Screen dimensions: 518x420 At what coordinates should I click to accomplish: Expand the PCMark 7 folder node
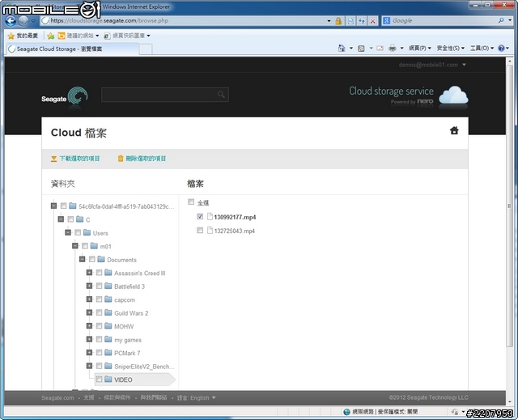[89, 353]
